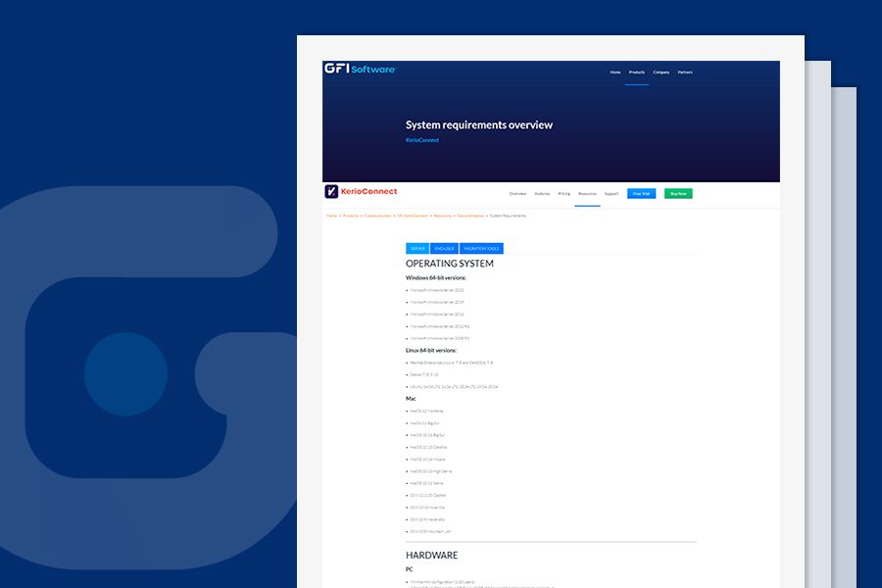
Task: Go to the Resources product tab
Action: tap(587, 194)
